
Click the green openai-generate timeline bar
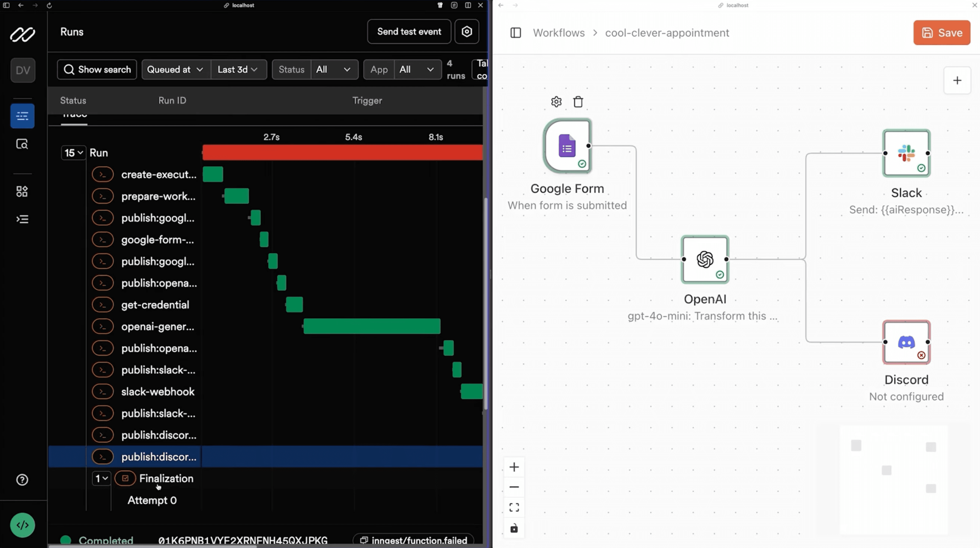(x=372, y=326)
